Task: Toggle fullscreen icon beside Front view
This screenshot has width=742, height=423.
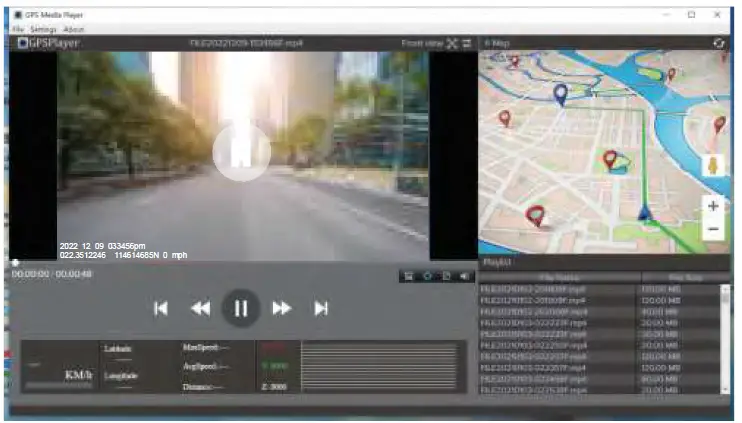Action: pyautogui.click(x=452, y=44)
